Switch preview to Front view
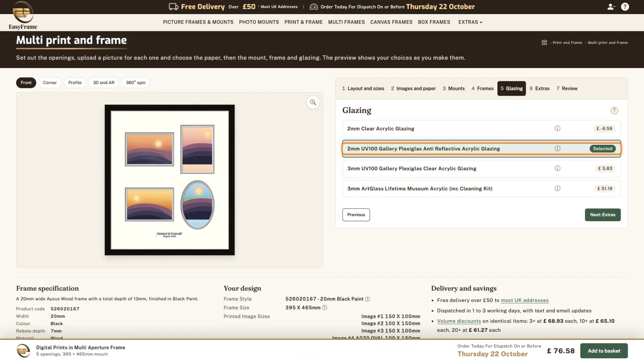Image resolution: width=644 pixels, height=362 pixels. click(26, 83)
